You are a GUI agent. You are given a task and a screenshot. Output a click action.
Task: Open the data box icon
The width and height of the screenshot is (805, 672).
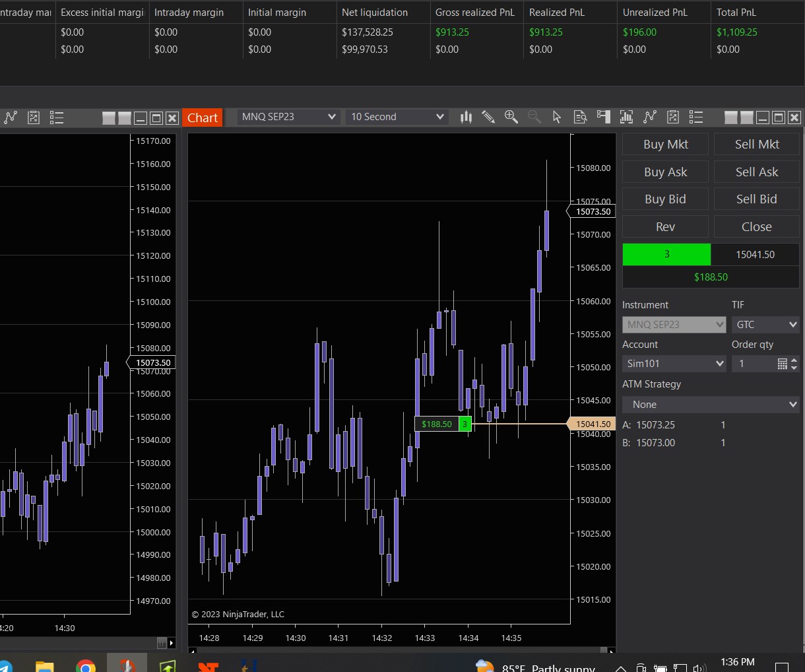pyautogui.click(x=580, y=117)
